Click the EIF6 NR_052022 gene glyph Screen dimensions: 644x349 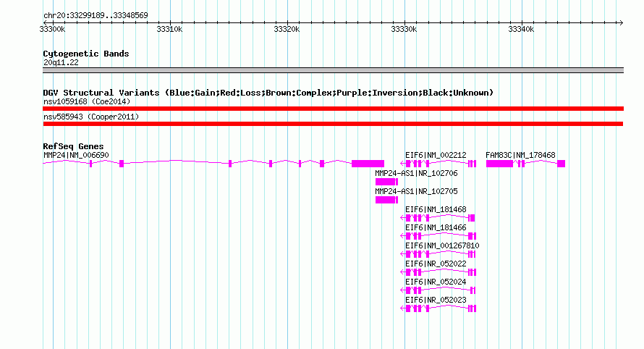(438, 272)
